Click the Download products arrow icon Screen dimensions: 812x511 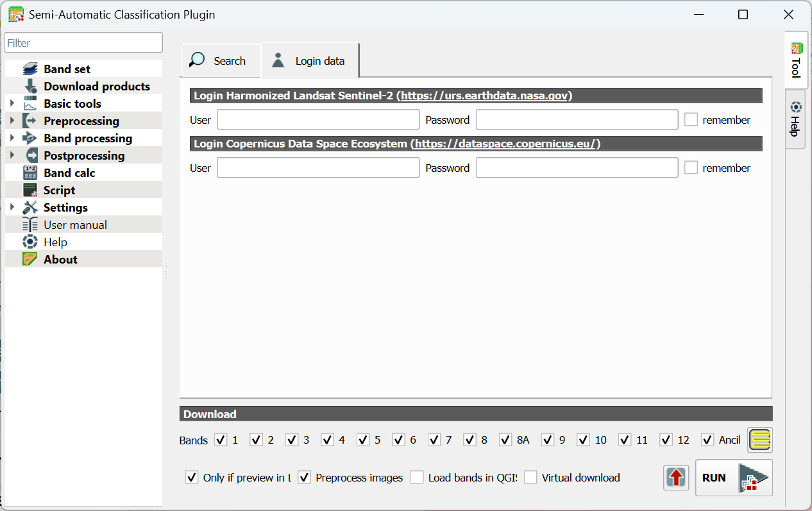(30, 86)
